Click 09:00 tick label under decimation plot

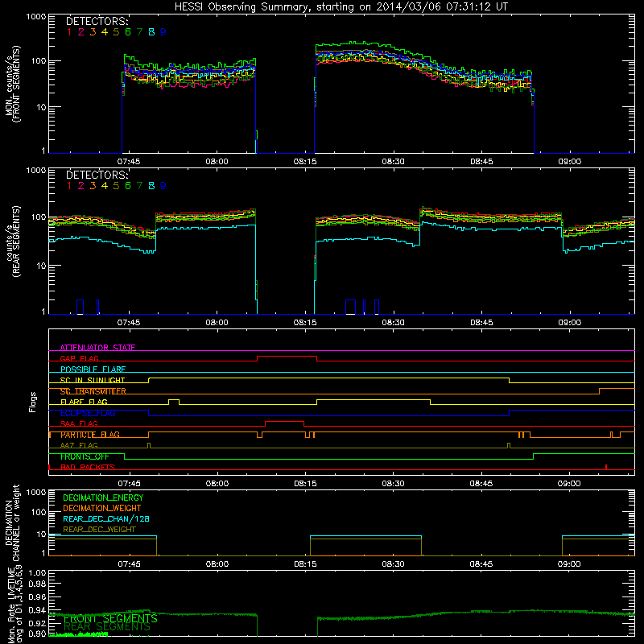(x=569, y=564)
